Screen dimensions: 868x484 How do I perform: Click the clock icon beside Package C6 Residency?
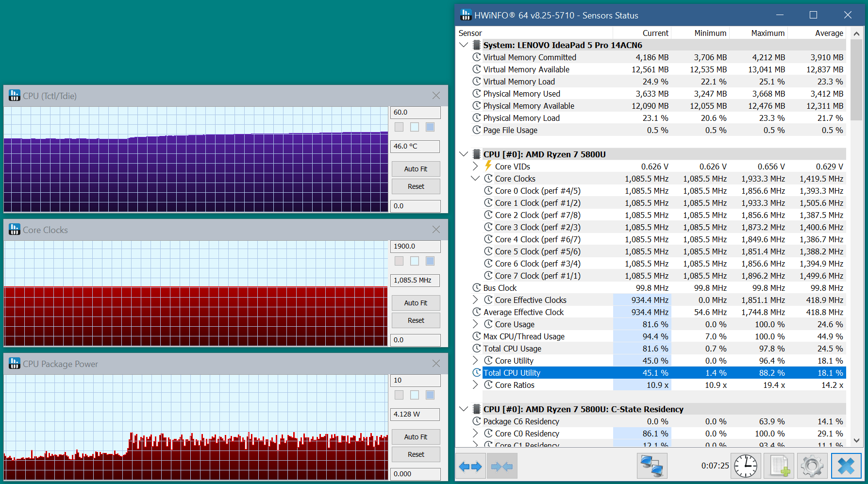tap(477, 421)
